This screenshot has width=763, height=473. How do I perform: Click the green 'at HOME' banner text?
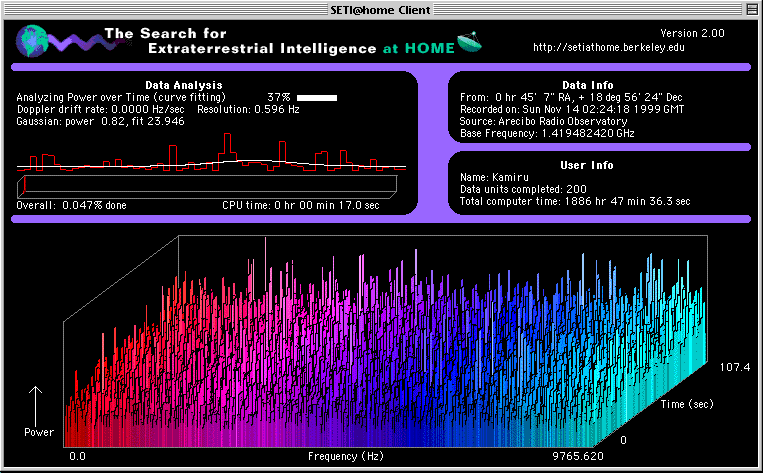tap(419, 49)
